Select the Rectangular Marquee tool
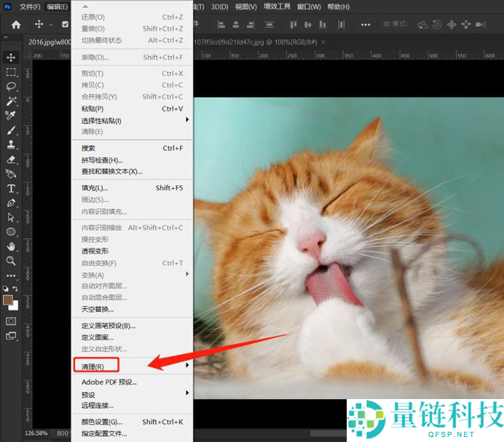Screen dimensions: 504x442 click(x=11, y=72)
